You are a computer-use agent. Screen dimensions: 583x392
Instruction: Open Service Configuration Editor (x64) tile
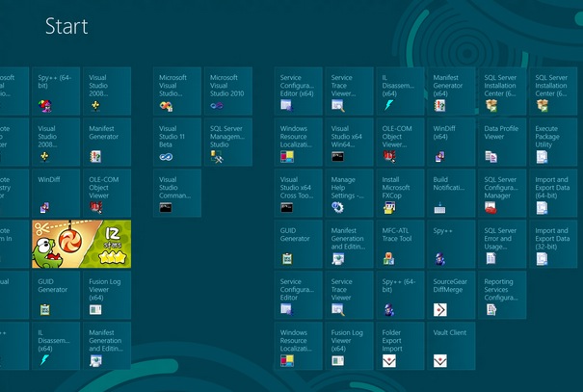(299, 91)
